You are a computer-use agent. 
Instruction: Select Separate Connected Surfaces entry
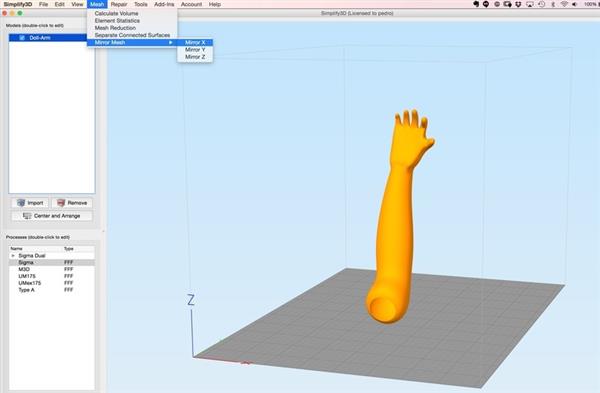[132, 35]
